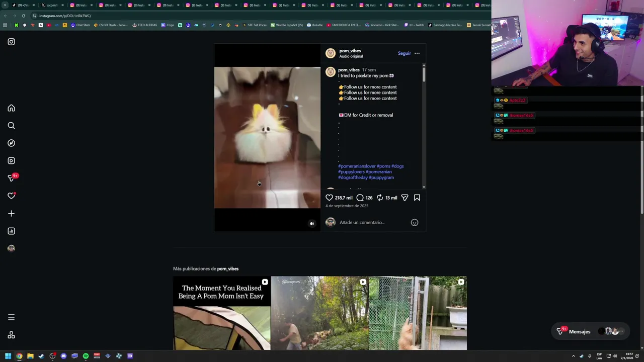Go to Instagram Home feed icon

point(11,108)
